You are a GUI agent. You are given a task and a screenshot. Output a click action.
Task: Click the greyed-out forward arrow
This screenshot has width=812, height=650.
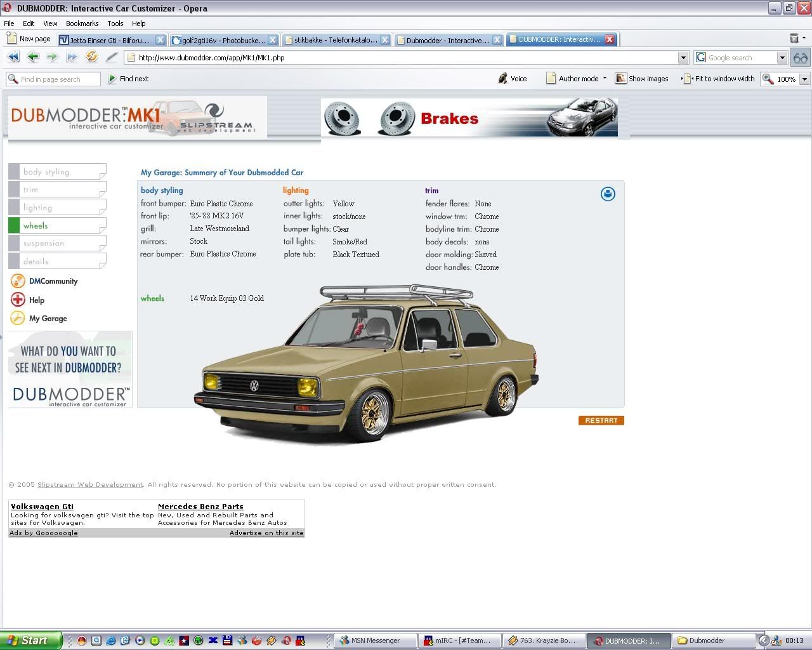53,57
